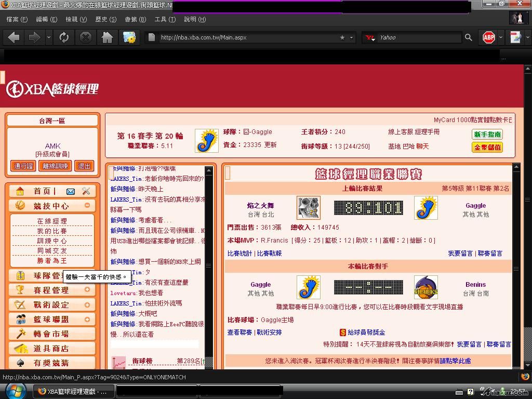Viewport: 532px width, 399px height.
Task: Click the 給球員發獎金 link
Action: click(366, 332)
